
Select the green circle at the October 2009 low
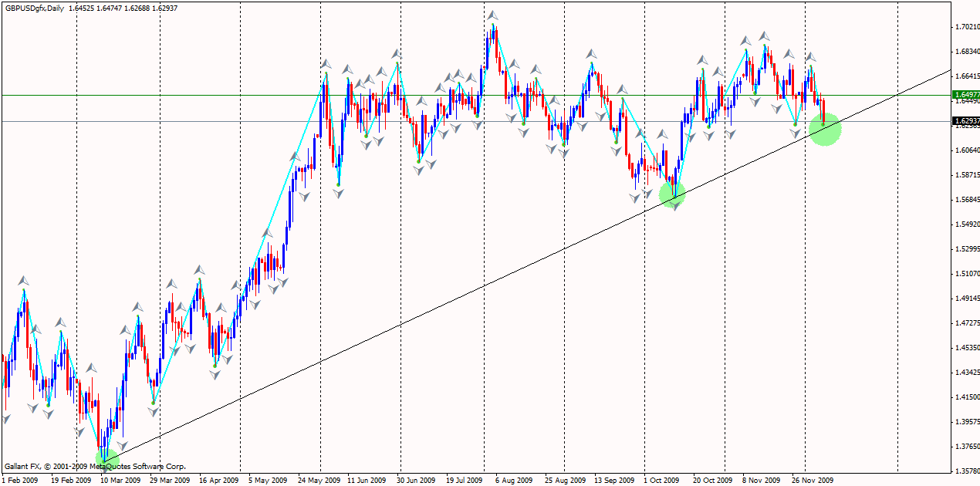(x=672, y=194)
